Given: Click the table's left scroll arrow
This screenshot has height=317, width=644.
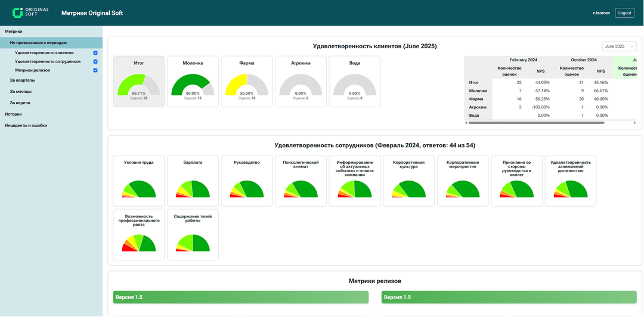Looking at the screenshot, I should pyautogui.click(x=466, y=122).
